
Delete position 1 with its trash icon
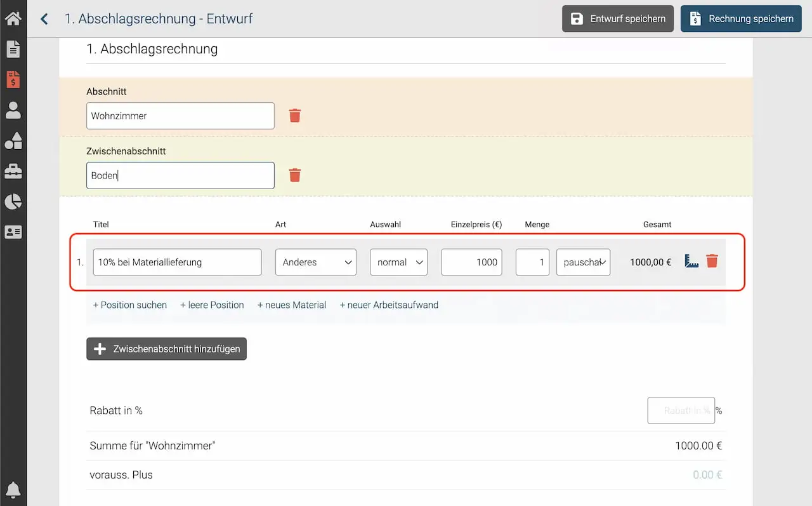[712, 261]
